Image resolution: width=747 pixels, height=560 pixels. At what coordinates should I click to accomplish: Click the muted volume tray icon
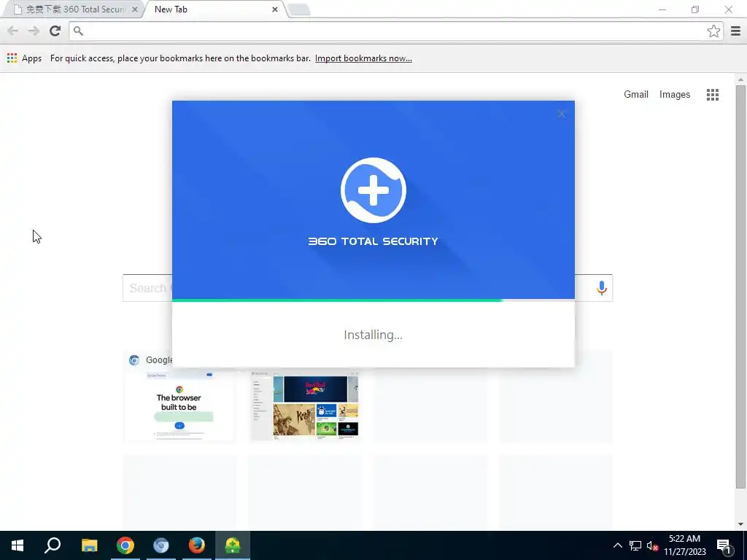coord(652,545)
